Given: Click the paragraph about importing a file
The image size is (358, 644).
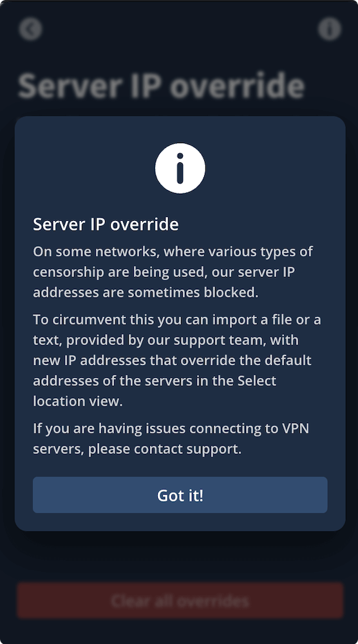Looking at the screenshot, I should (177, 360).
